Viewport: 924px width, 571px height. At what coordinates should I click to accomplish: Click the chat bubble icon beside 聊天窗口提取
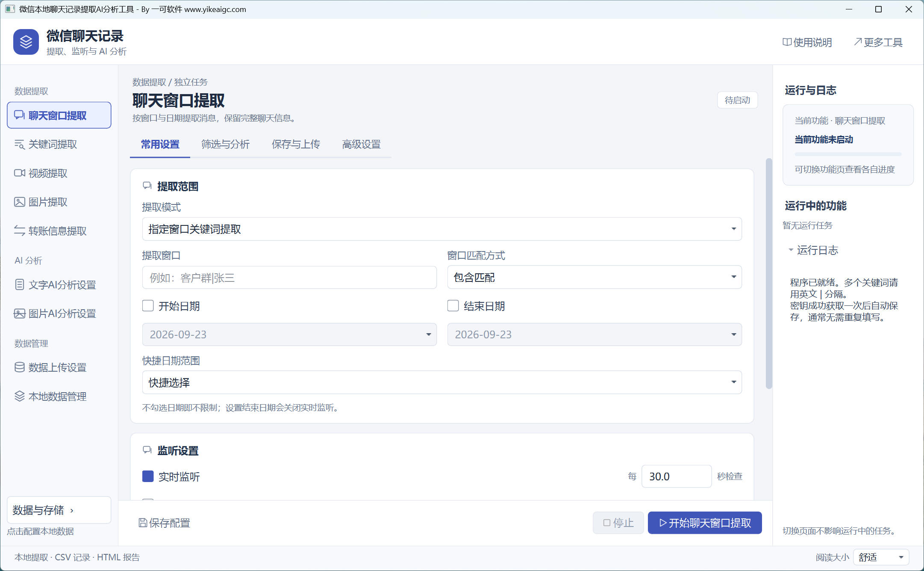(19, 115)
